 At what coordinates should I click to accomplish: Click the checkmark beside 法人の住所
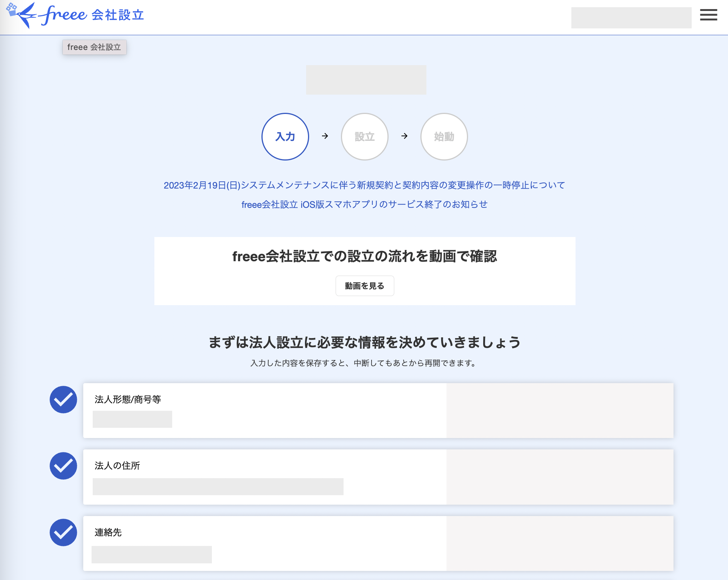64,466
